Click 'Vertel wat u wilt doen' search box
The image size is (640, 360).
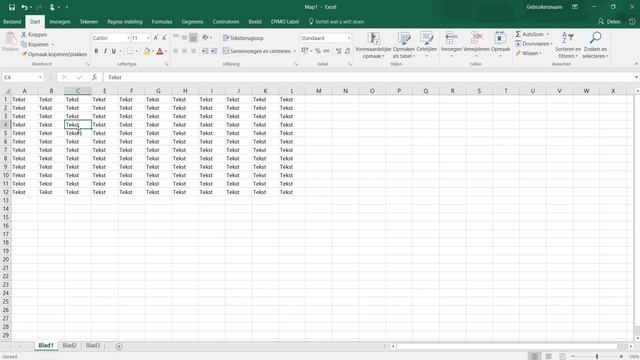(x=336, y=22)
